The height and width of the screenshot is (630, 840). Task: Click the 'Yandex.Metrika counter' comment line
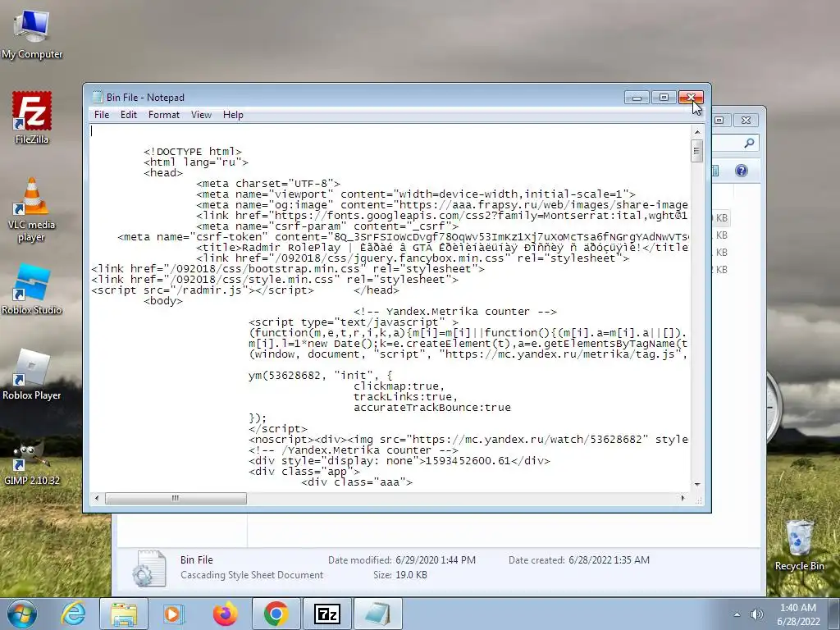455,312
